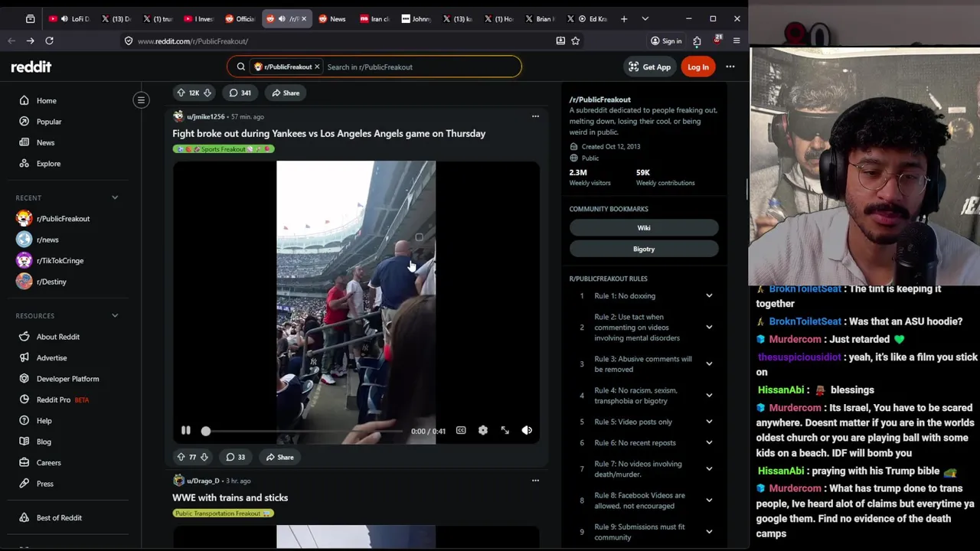Collapse the RESOURCES section
980x551 pixels.
click(115, 315)
